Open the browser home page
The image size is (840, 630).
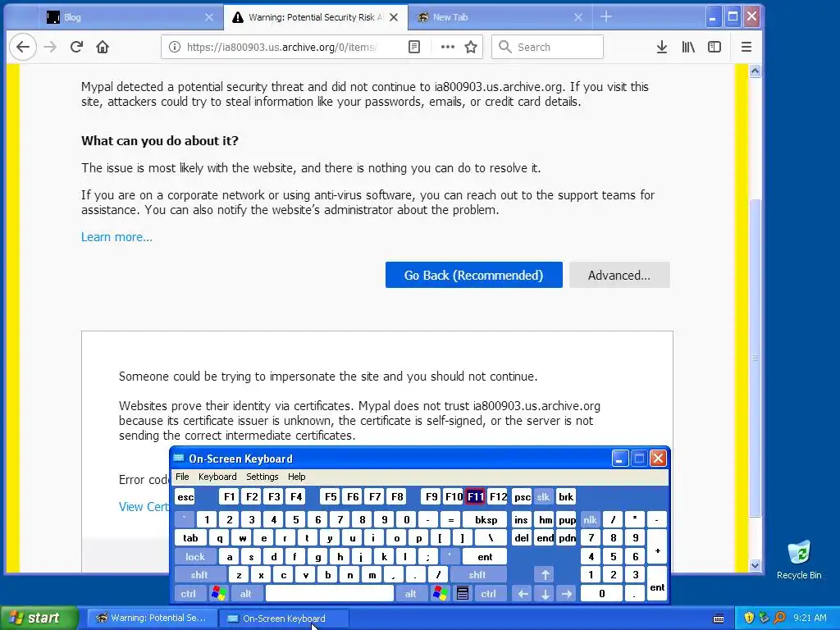[x=103, y=47]
